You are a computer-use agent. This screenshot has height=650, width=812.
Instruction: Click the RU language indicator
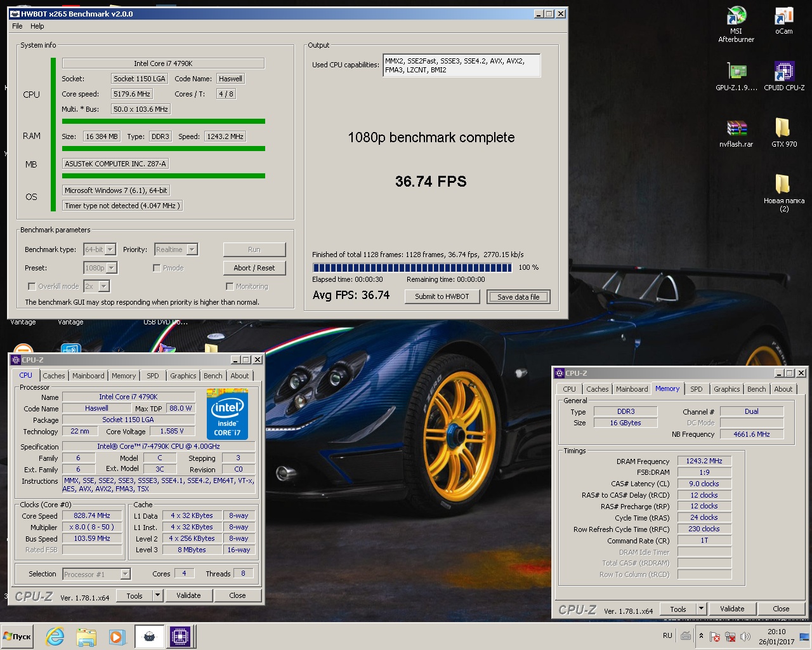click(667, 635)
